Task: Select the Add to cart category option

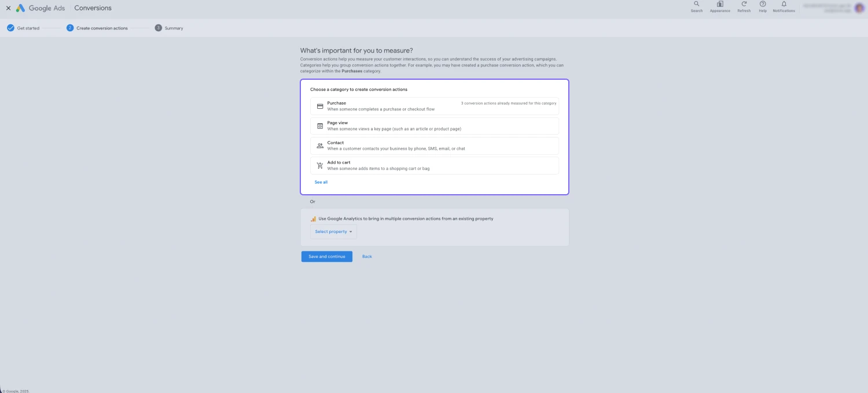Action: (x=434, y=165)
